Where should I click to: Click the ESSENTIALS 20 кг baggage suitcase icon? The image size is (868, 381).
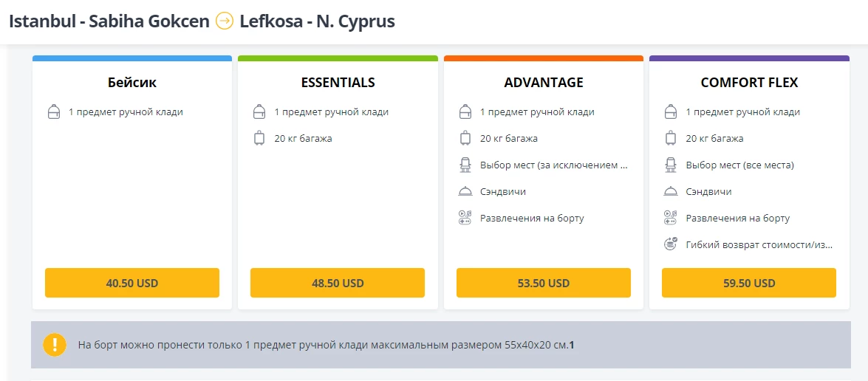259,138
